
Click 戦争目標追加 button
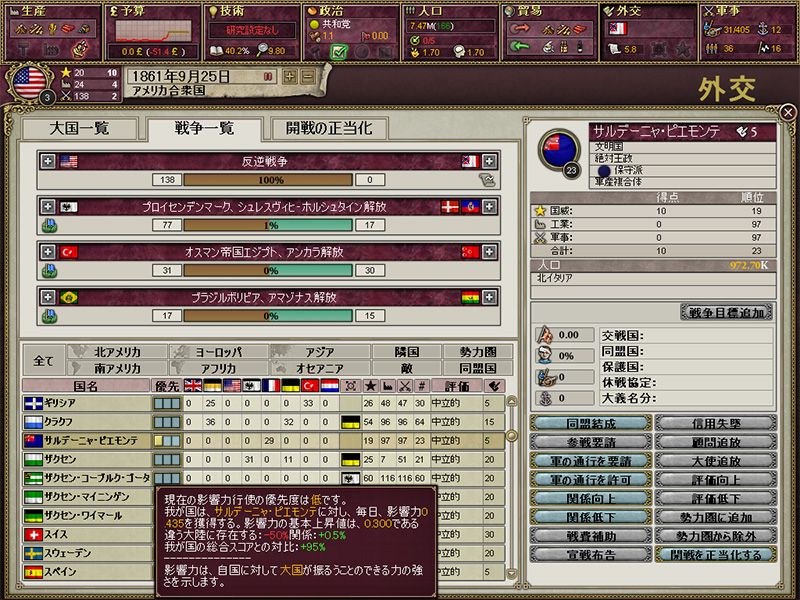pos(727,312)
